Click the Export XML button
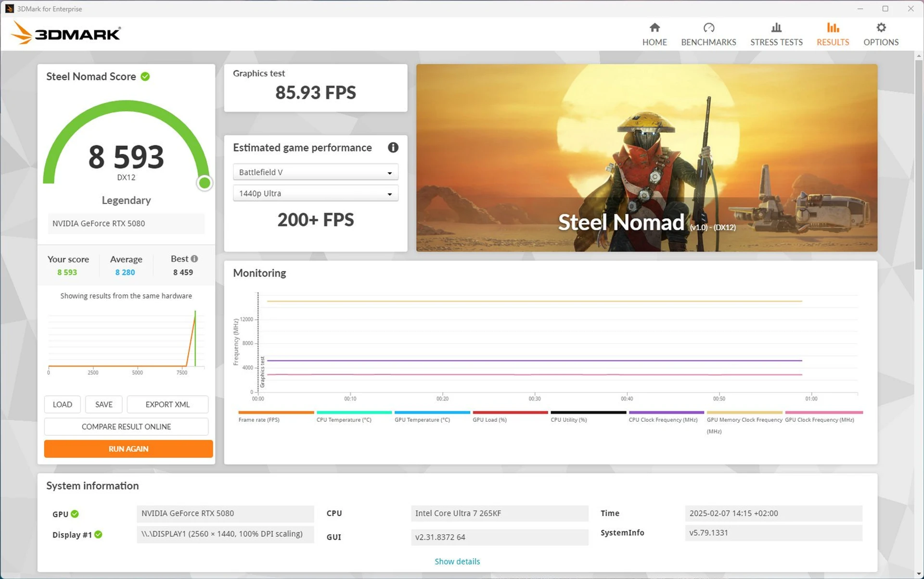924x579 pixels. point(167,404)
